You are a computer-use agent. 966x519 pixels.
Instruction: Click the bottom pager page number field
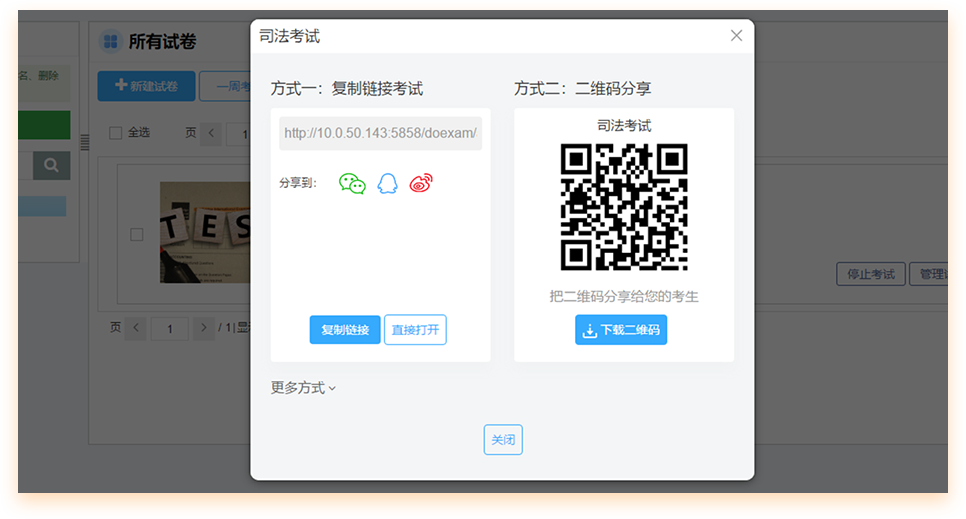pyautogui.click(x=169, y=329)
